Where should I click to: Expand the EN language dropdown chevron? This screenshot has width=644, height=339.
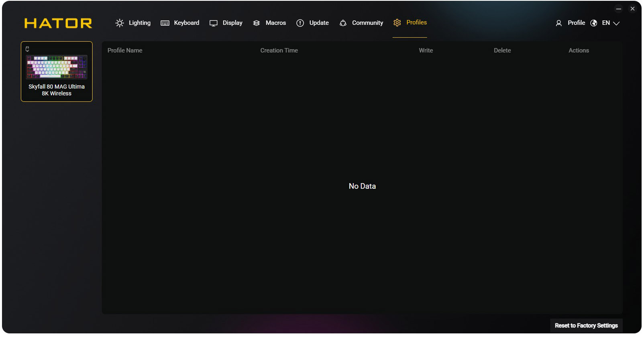click(616, 23)
